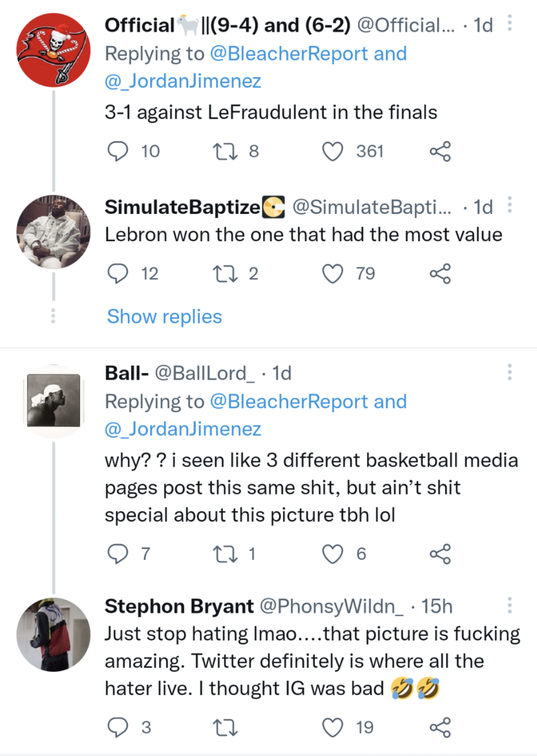Like SimulateBaptize's tweet with 79 likes
Screen dimensions: 537x756
[x=333, y=274]
